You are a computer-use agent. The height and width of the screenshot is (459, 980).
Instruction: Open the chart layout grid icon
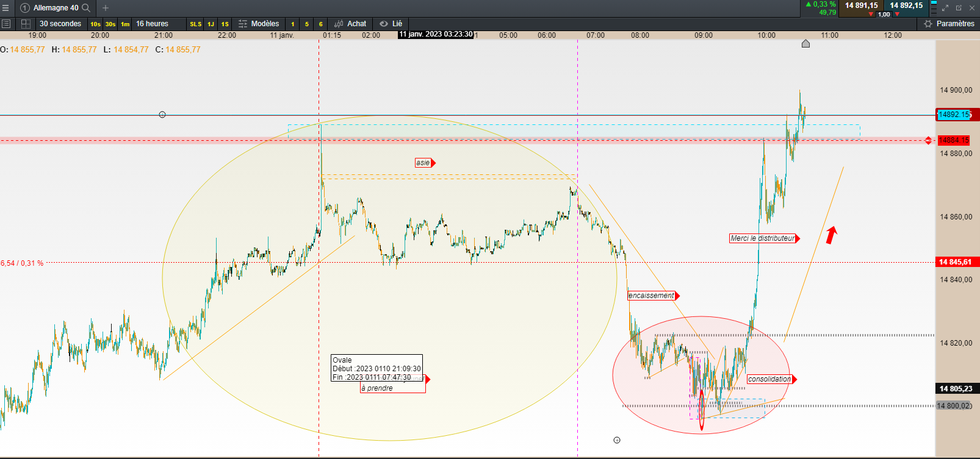[26, 24]
